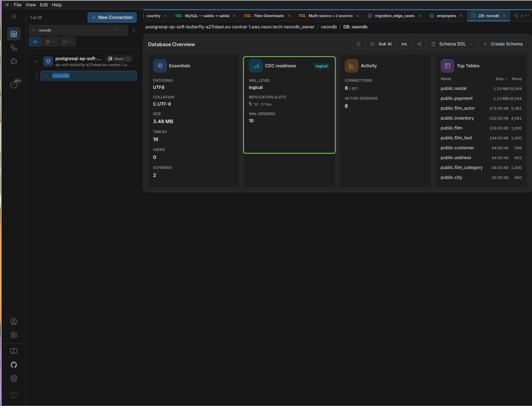Toggle the hamburger sidebar menu

coord(14,16)
